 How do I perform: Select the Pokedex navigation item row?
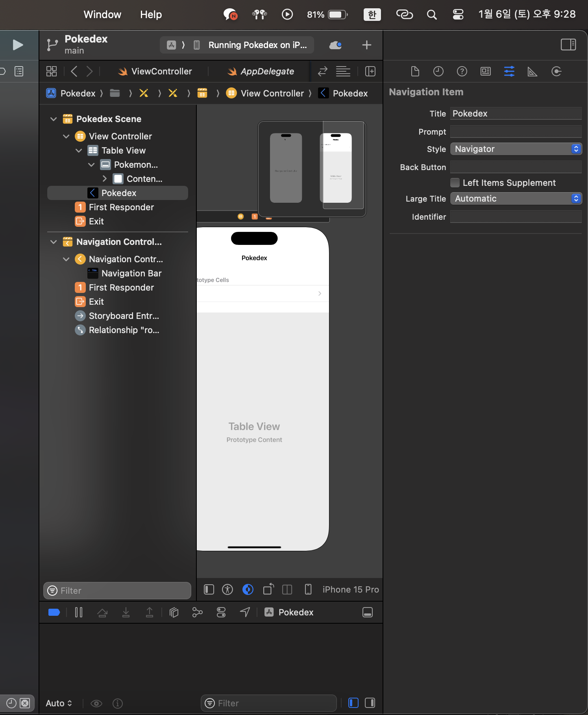coord(117,193)
